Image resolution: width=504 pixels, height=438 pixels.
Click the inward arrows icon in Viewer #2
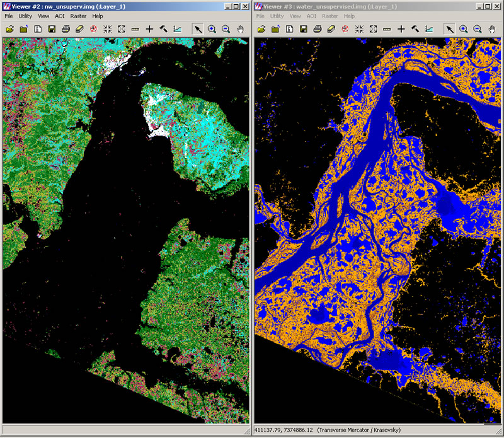coord(108,29)
